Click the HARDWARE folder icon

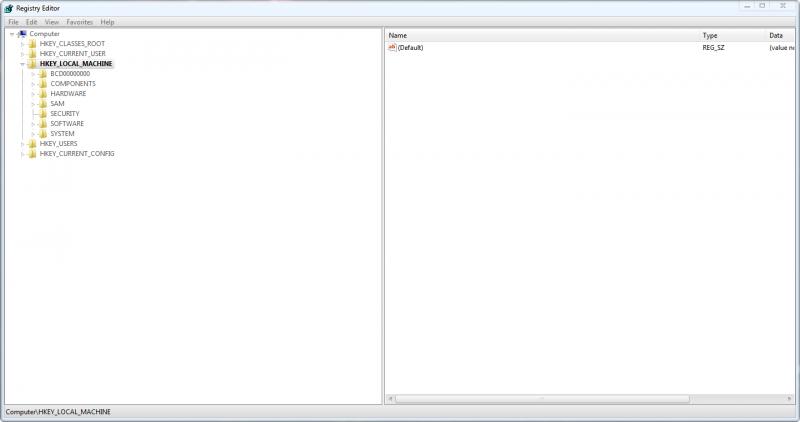tap(43, 93)
